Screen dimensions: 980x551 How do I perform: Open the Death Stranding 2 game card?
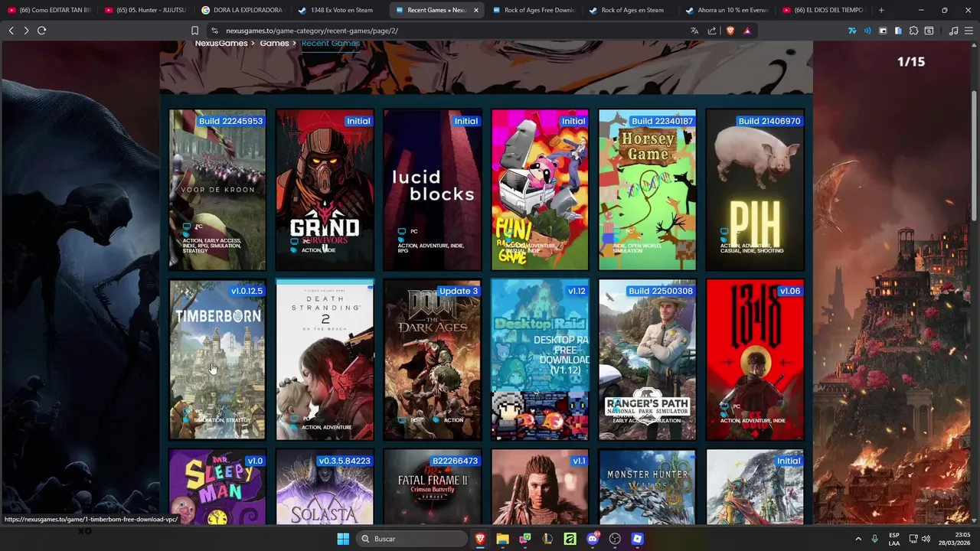[325, 360]
